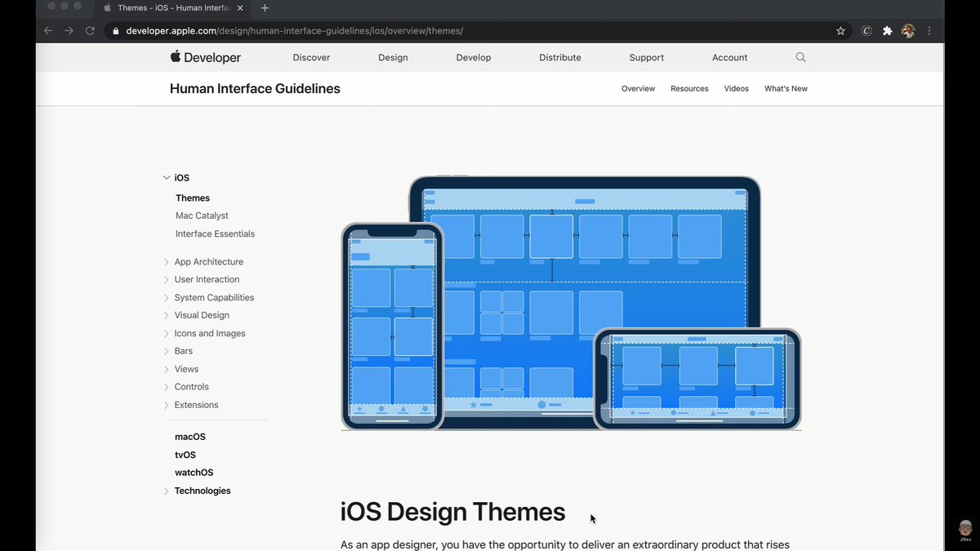This screenshot has height=551, width=980.
Task: Select the Themes browser tab
Action: 175,8
